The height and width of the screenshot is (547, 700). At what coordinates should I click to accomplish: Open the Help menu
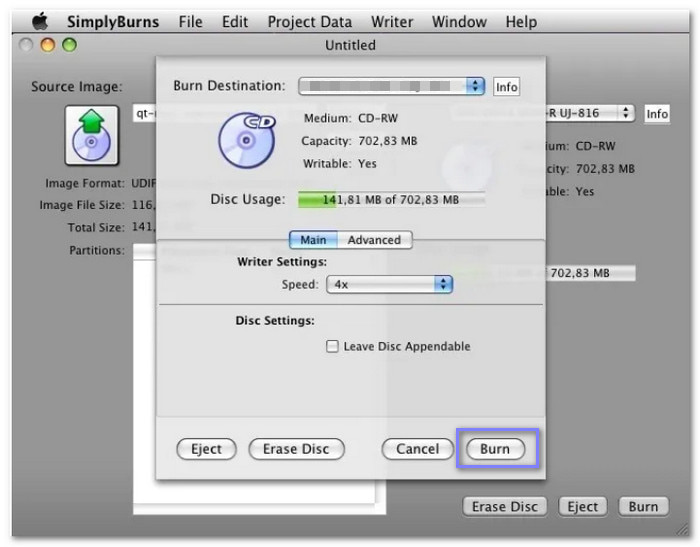pyautogui.click(x=520, y=21)
